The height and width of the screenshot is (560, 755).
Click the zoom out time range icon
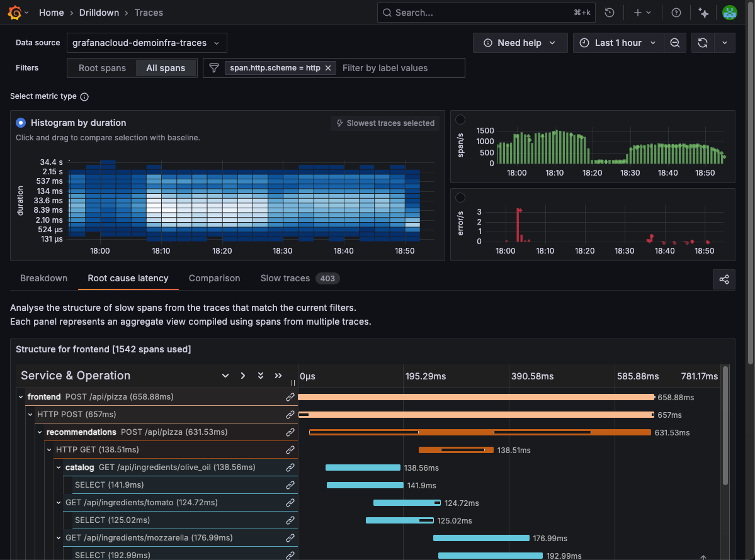point(674,43)
